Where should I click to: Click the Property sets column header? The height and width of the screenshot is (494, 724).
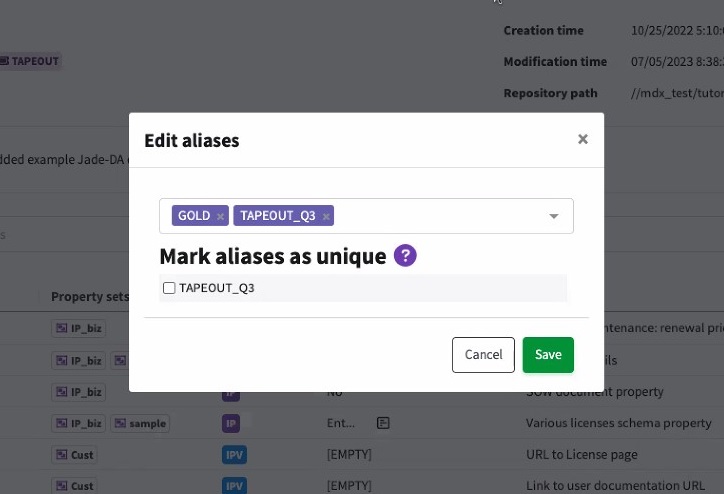pos(90,297)
